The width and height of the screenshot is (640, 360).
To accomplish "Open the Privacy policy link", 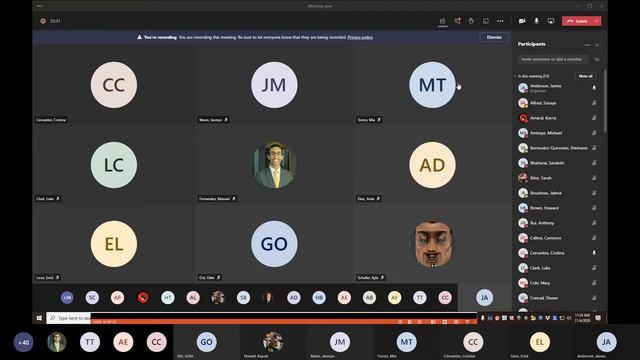I will 360,37.
